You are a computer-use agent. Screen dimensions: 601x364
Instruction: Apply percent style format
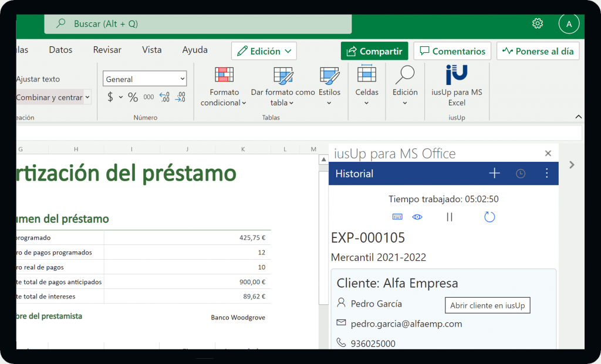click(133, 97)
